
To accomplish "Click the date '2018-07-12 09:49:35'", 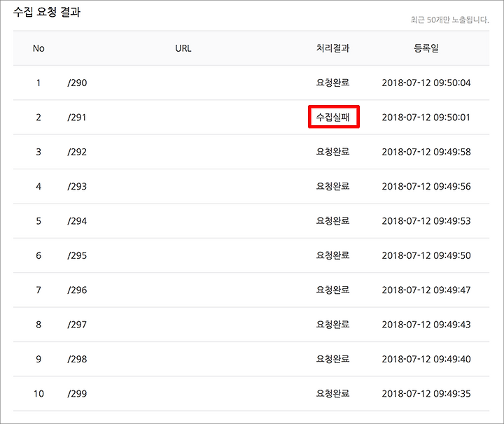I will point(426,394).
